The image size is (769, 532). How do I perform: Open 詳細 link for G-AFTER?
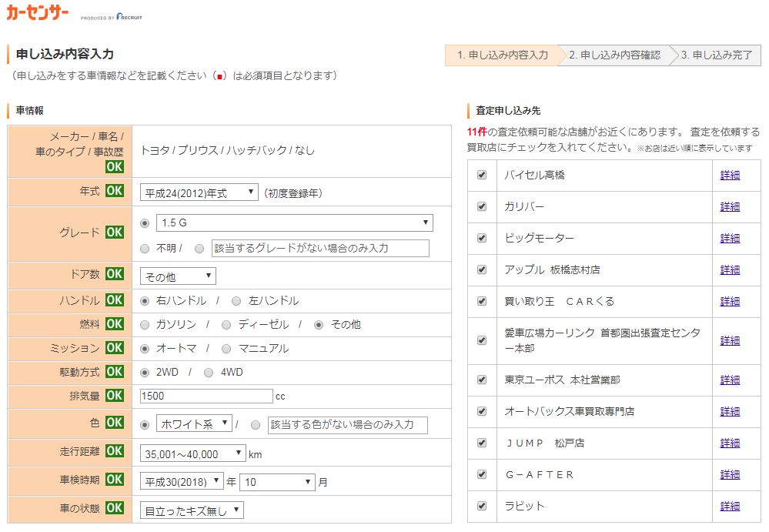(x=730, y=474)
